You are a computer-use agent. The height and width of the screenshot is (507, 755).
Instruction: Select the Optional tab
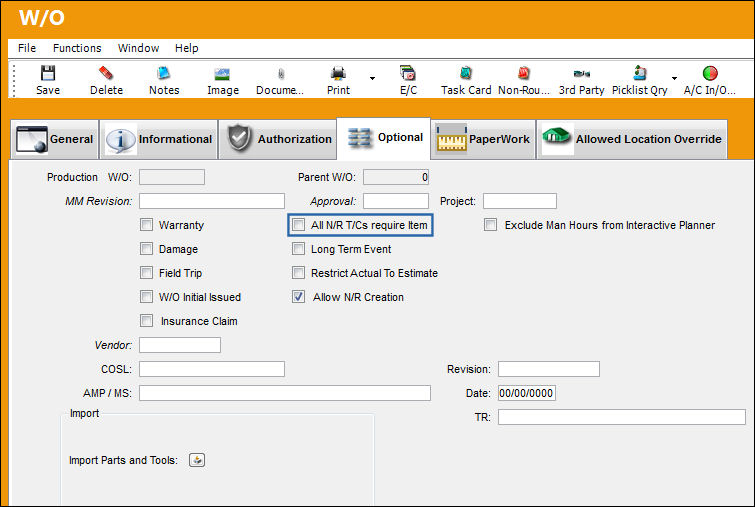(384, 138)
